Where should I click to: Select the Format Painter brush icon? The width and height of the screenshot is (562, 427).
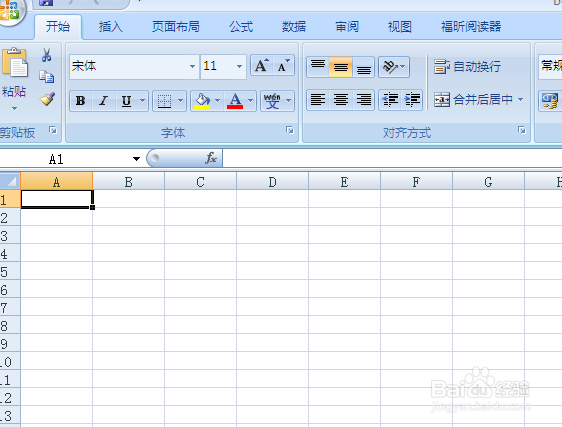(x=47, y=99)
